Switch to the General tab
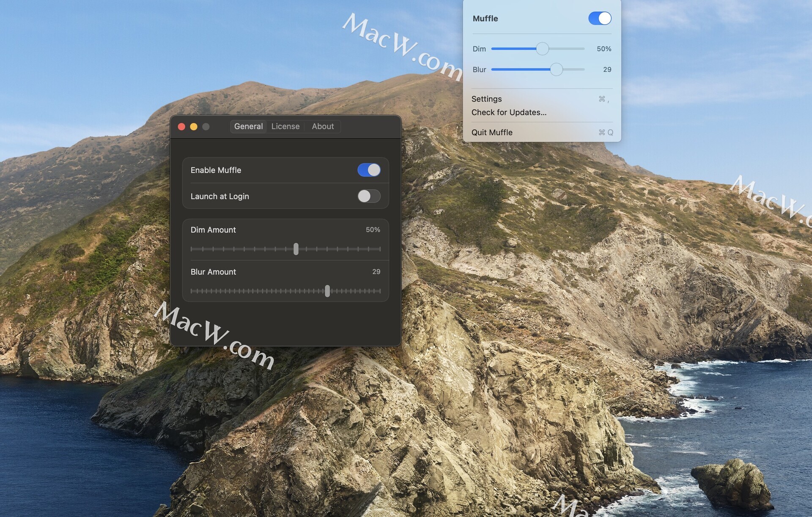The width and height of the screenshot is (812, 517). (x=248, y=126)
